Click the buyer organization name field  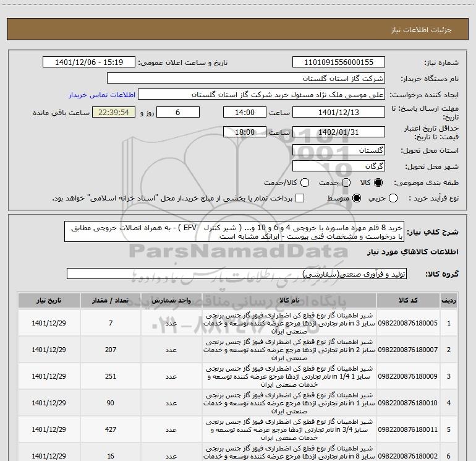[246, 78]
